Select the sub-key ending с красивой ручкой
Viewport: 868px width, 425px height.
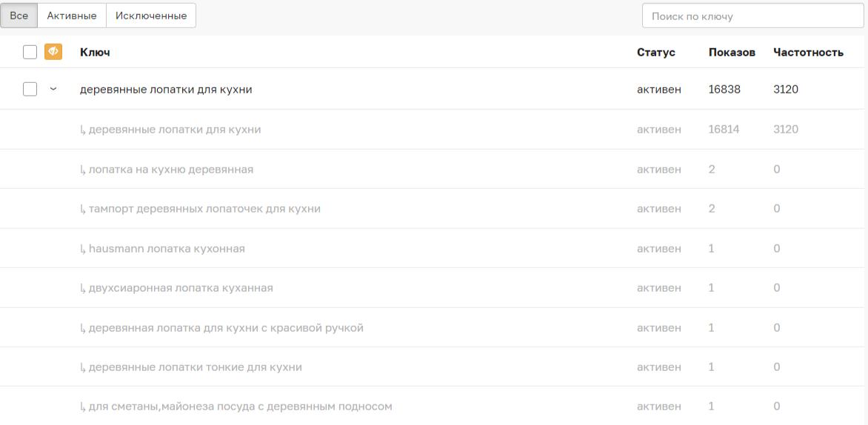click(225, 328)
